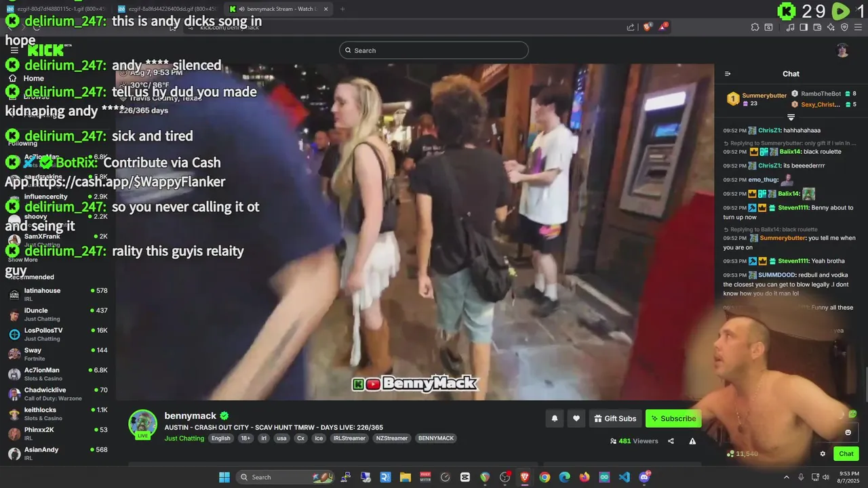Open the music playlist icon in toolbar

(x=791, y=27)
